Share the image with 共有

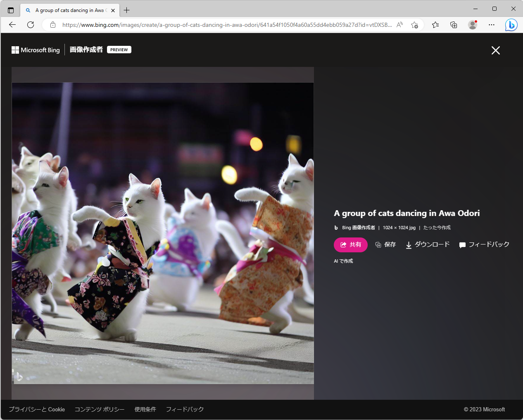[x=350, y=244]
